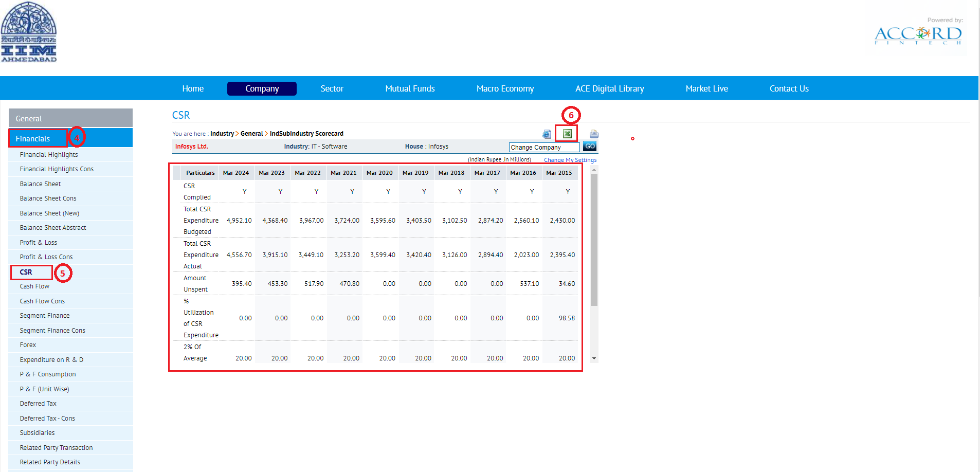Screen dimensions: 980x472
Task: Open Cash Flow in sidebar
Action: click(x=34, y=286)
